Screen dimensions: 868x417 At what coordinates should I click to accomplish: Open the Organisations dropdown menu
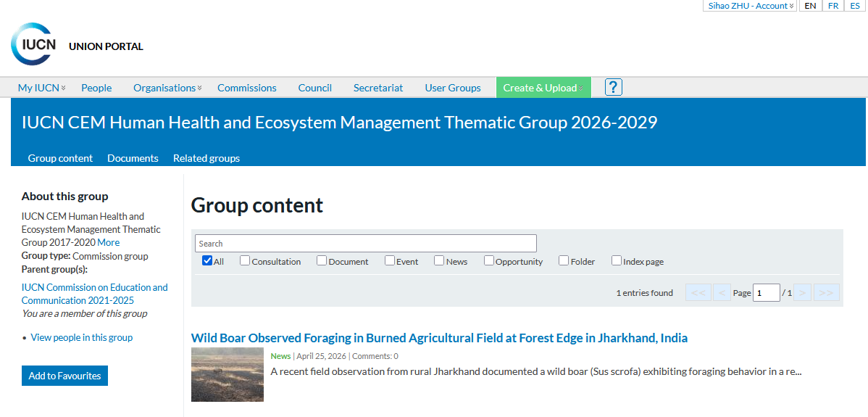(167, 88)
